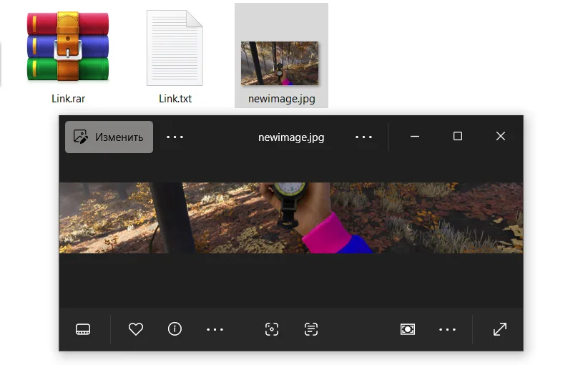The width and height of the screenshot is (588, 365).
Task: Click the newimage.jpg title in the Photos title bar
Action: point(291,137)
